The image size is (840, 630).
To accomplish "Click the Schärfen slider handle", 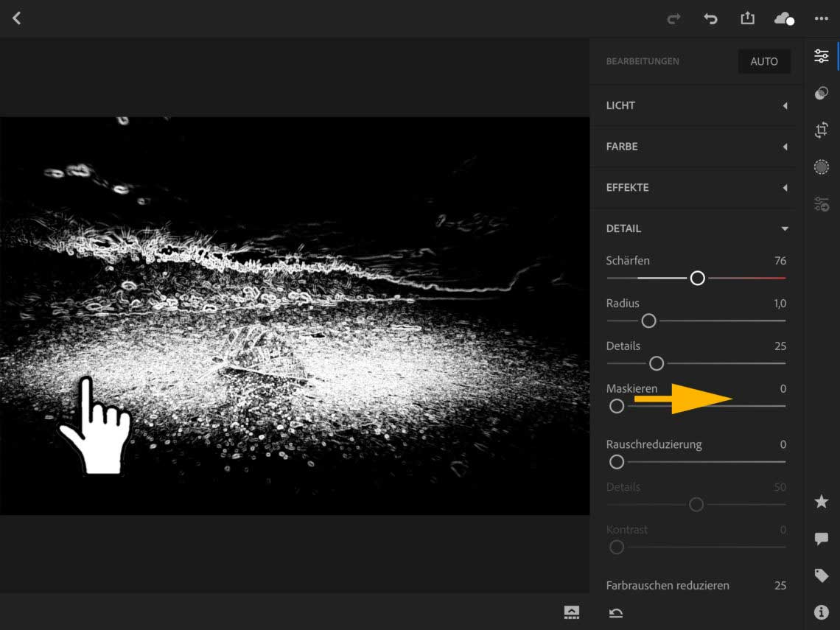I will [697, 278].
